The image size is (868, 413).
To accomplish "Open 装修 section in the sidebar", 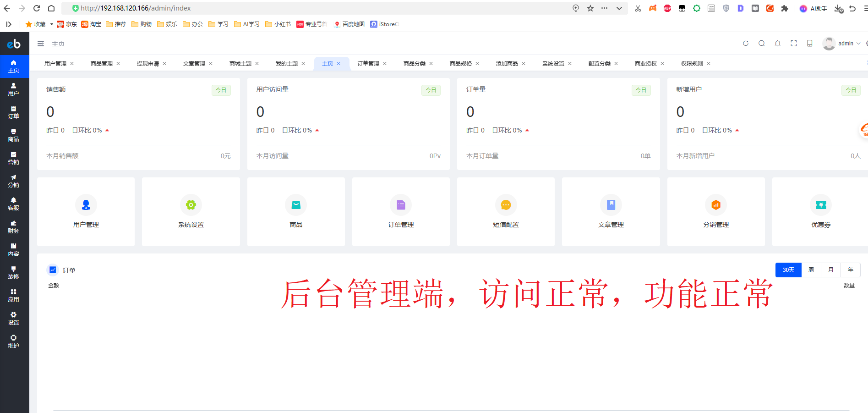I will pyautogui.click(x=14, y=273).
